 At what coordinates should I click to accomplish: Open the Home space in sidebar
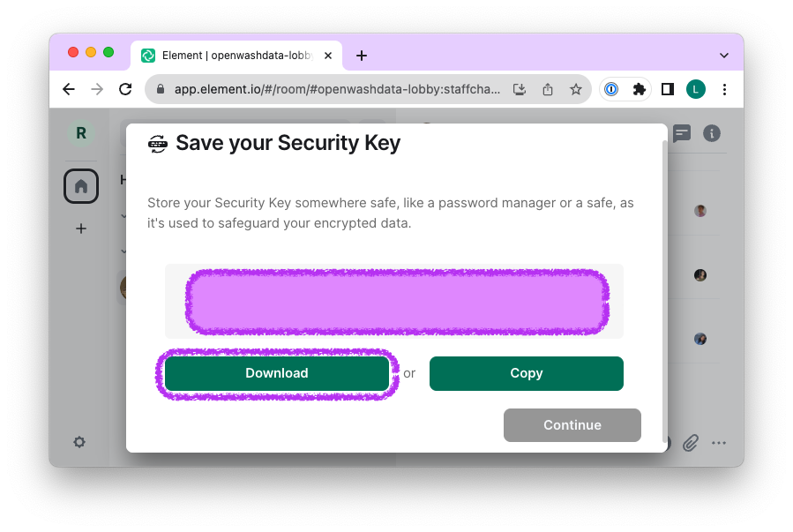tap(80, 186)
